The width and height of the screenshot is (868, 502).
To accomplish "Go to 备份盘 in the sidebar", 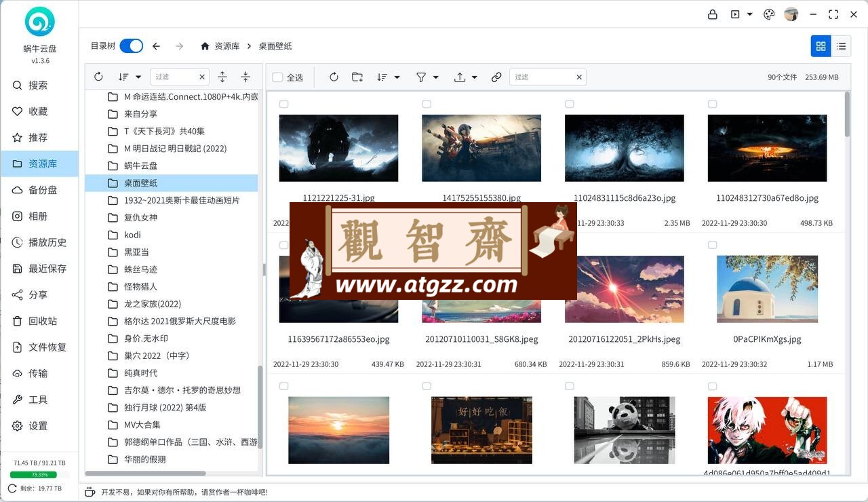I will coord(39,190).
